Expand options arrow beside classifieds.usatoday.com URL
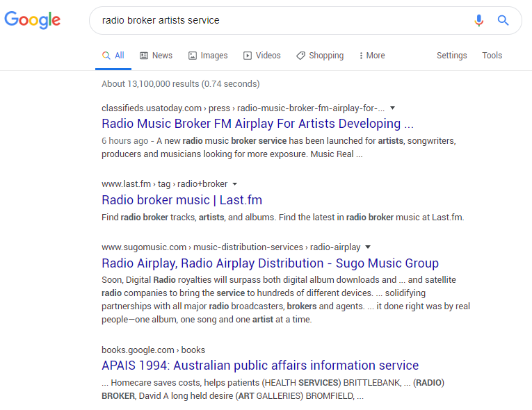Viewport: 532px width, 410px height. (392, 108)
